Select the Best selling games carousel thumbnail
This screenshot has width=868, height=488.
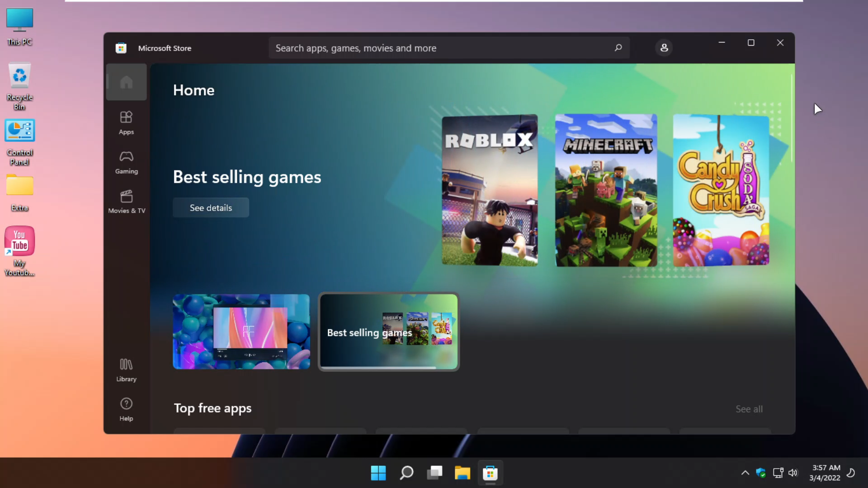click(x=389, y=332)
